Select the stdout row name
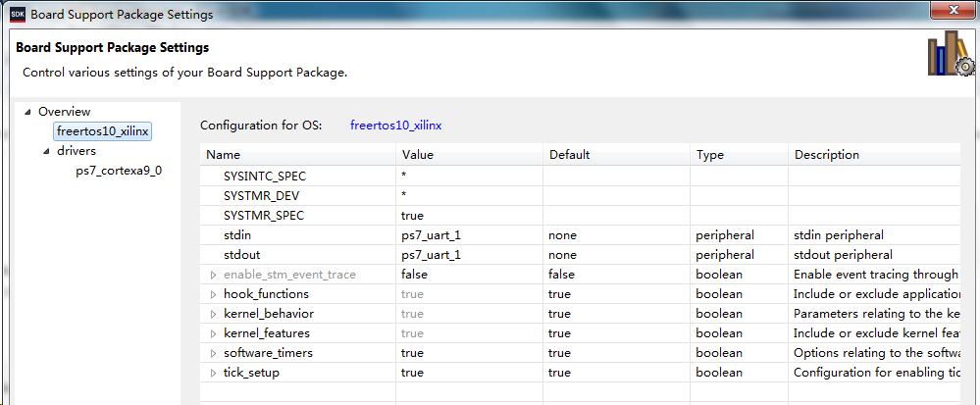Image resolution: width=980 pixels, height=405 pixels. [x=242, y=255]
